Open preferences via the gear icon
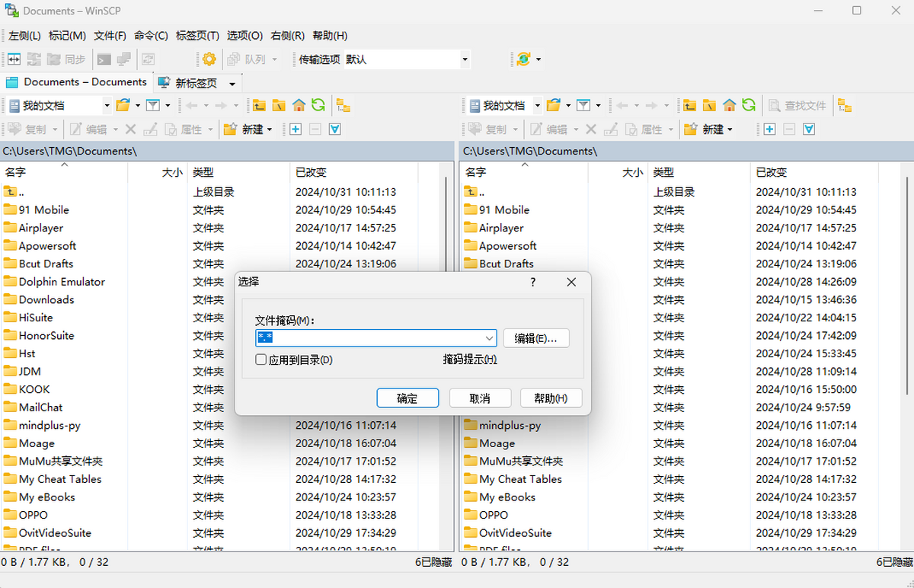The width and height of the screenshot is (914, 588). point(209,59)
